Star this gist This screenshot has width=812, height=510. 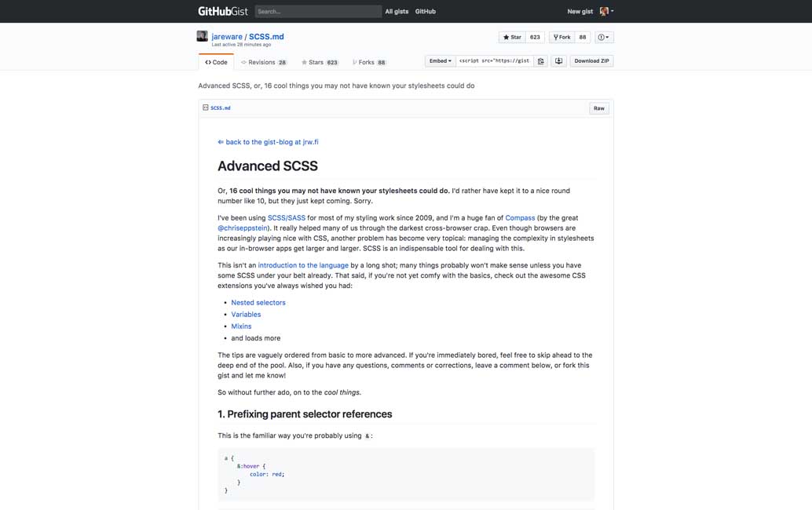512,37
